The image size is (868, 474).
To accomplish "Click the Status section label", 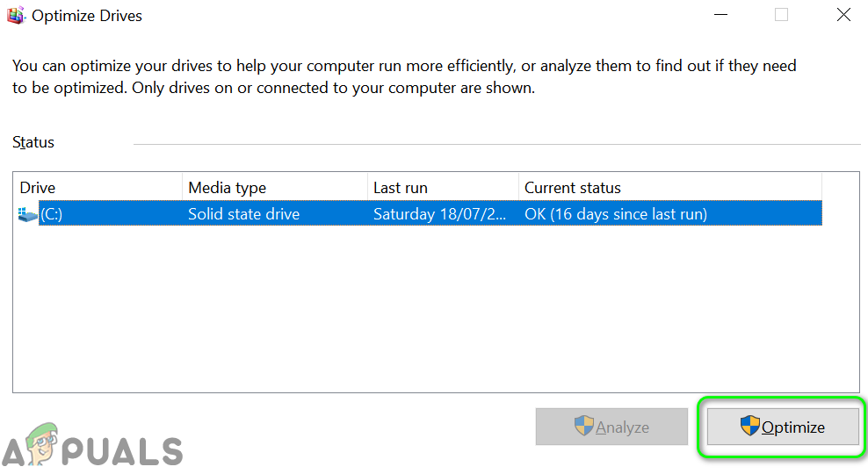I will (x=33, y=142).
